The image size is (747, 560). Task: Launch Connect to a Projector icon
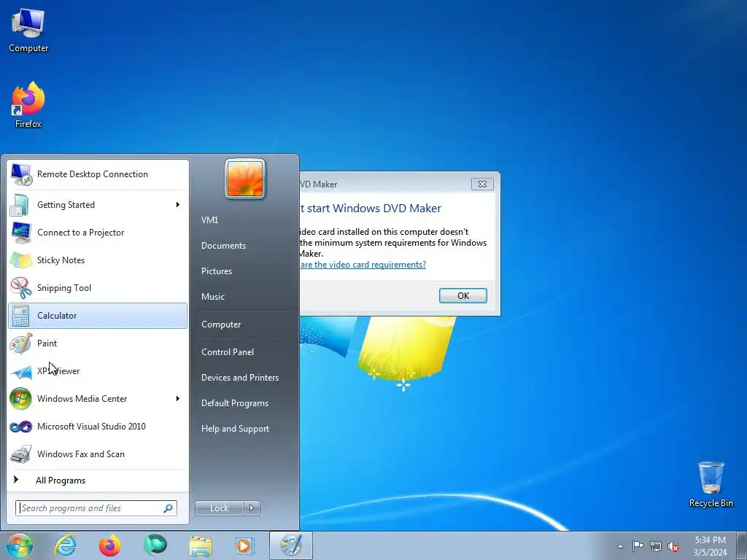click(21, 233)
